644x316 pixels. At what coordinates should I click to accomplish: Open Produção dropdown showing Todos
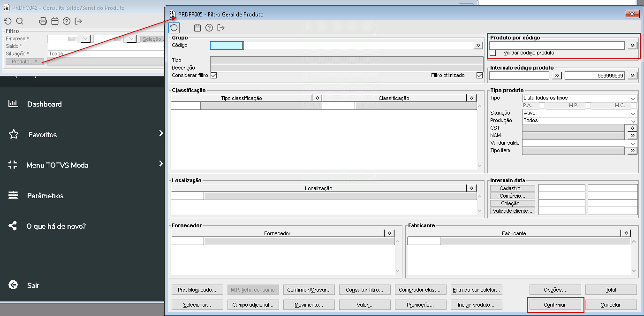tap(580, 121)
